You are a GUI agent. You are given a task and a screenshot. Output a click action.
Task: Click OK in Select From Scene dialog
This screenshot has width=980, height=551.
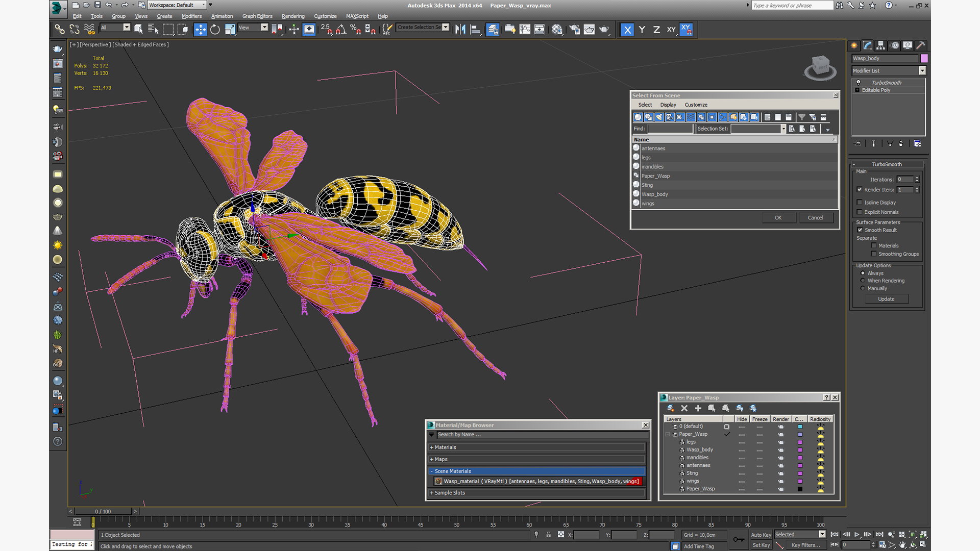click(778, 218)
